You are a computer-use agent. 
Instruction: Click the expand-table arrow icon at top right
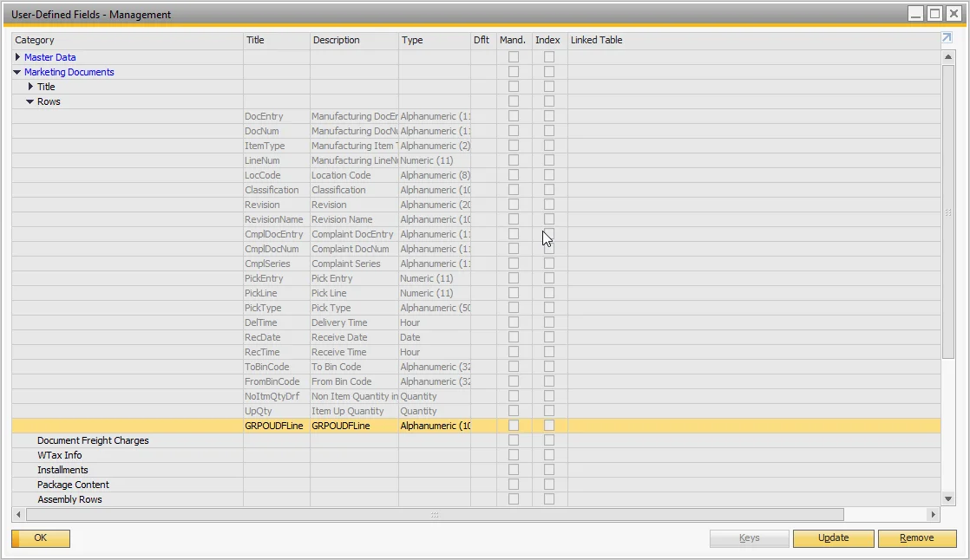pos(947,39)
